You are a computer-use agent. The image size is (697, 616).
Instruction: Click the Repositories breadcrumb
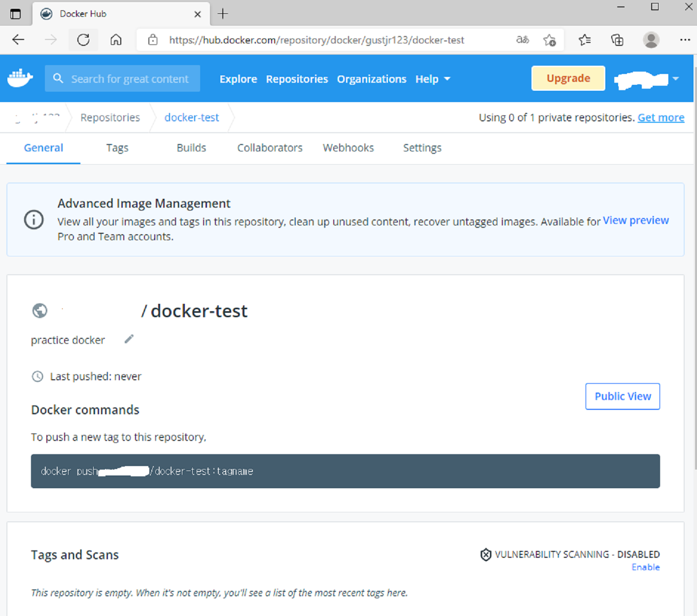point(110,117)
